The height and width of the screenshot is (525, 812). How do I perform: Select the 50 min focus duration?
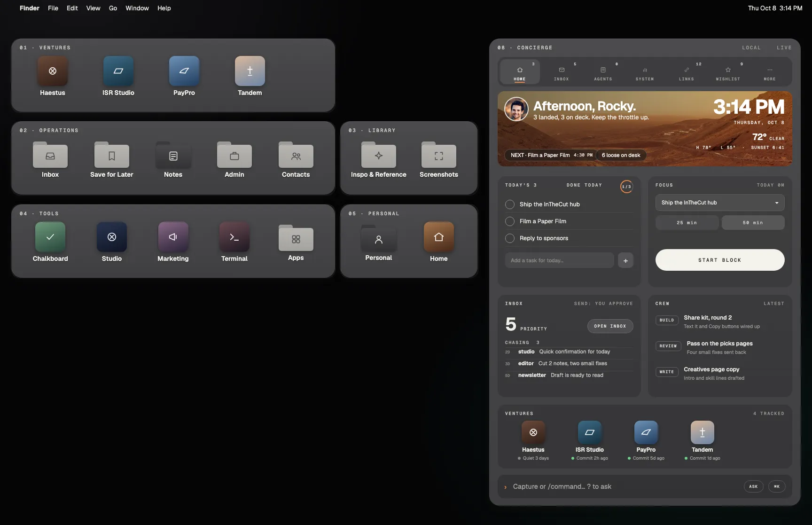click(753, 223)
